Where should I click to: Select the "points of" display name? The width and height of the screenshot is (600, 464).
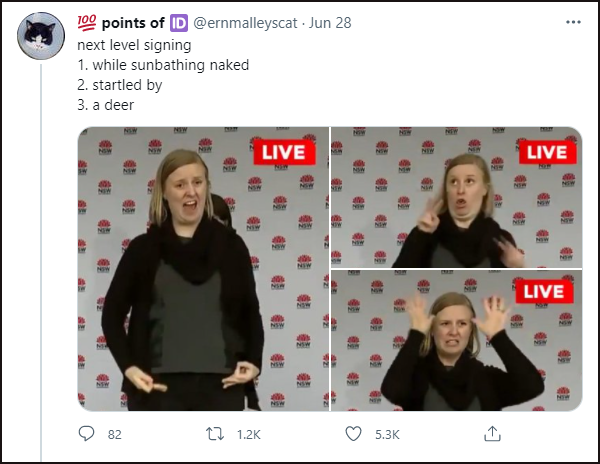pos(132,22)
